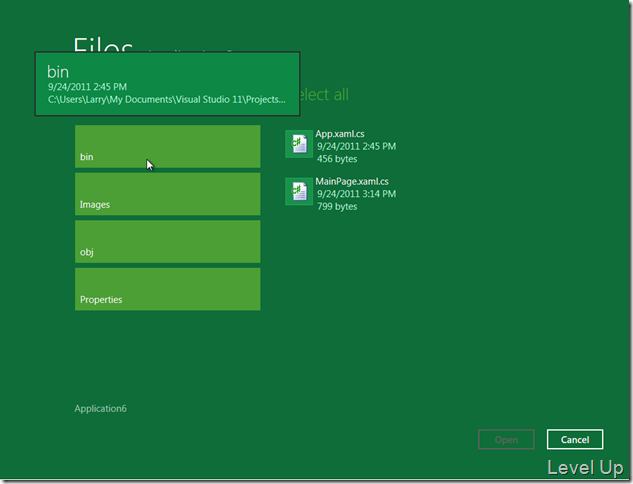The height and width of the screenshot is (484, 633).
Task: Click the MainPage.xaml.cs file name
Action: [352, 182]
